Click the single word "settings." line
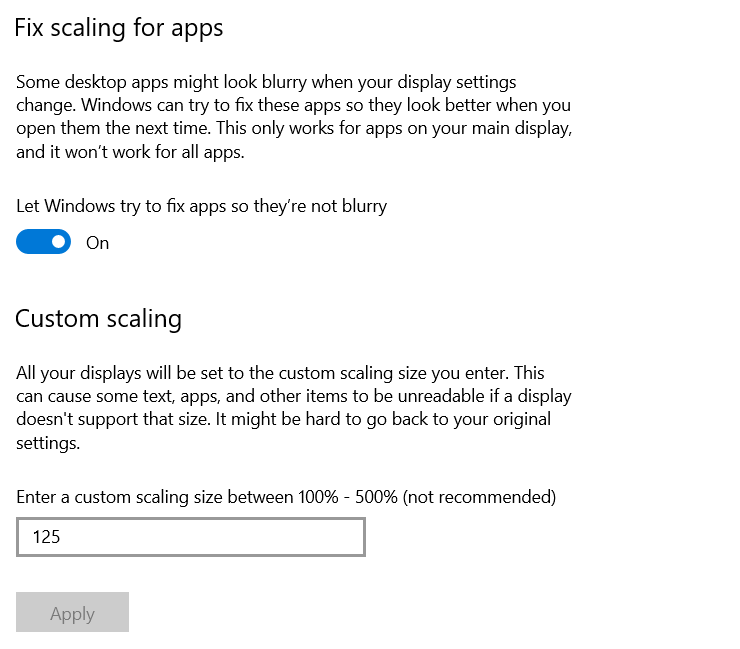Image resolution: width=740 pixels, height=649 pixels. (x=48, y=443)
